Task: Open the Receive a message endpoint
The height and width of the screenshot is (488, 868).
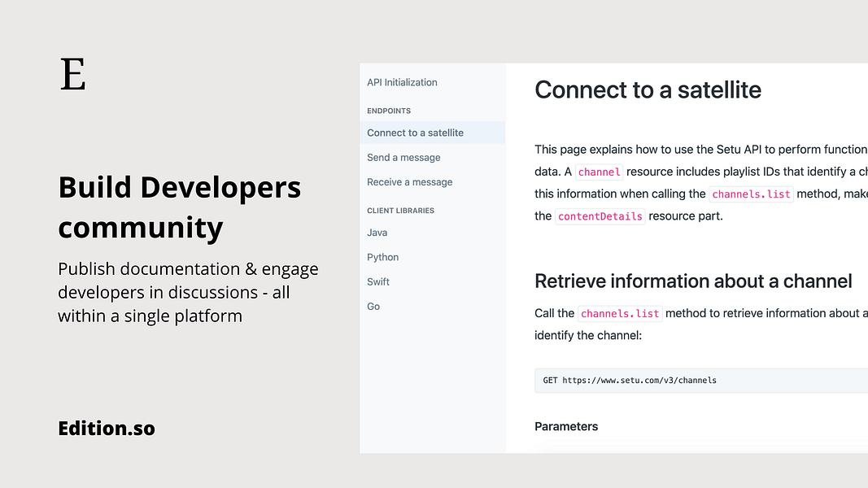Action: [x=410, y=182]
